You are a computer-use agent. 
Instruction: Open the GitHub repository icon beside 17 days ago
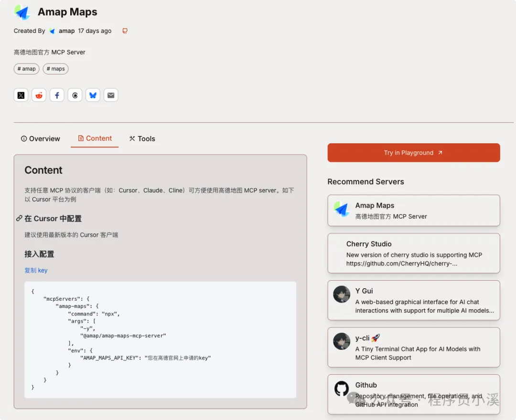coord(125,31)
